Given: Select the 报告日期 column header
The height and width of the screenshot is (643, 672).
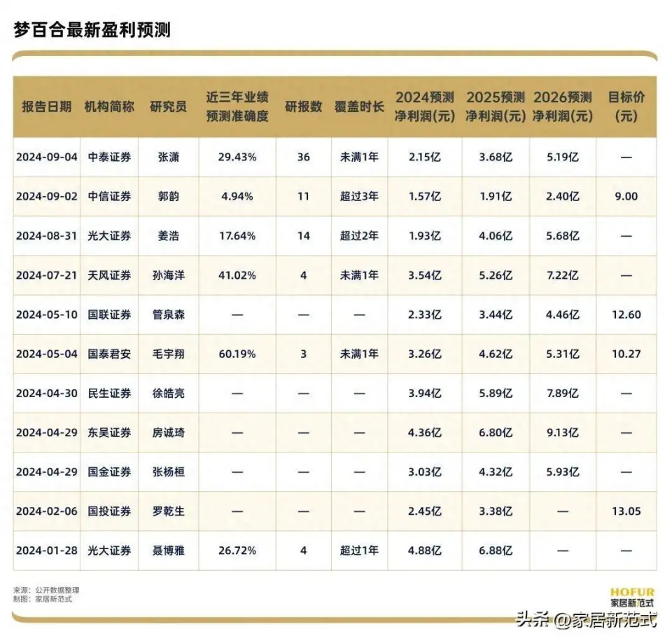Looking at the screenshot, I should (x=46, y=106).
